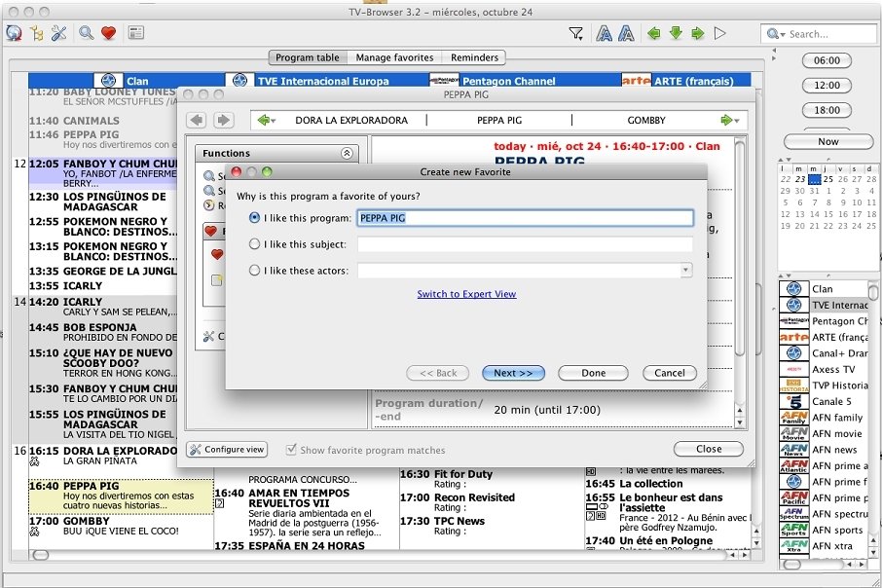This screenshot has width=882, height=588.
Task: Click the Now button
Action: click(x=828, y=142)
